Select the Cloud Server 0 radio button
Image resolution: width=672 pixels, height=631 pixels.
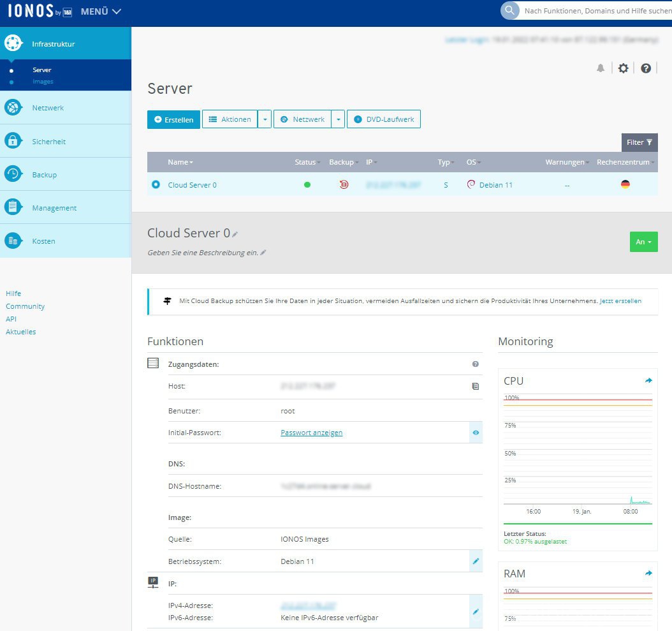[x=156, y=184]
